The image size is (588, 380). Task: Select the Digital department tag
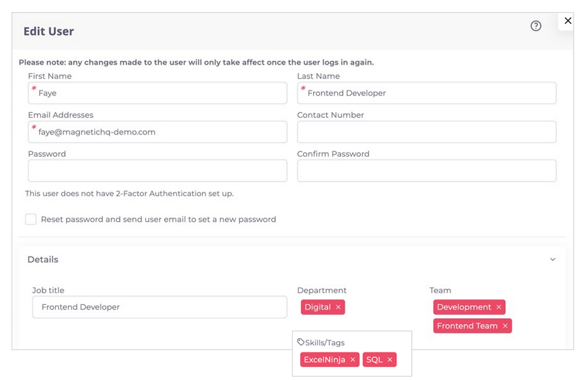click(x=318, y=307)
